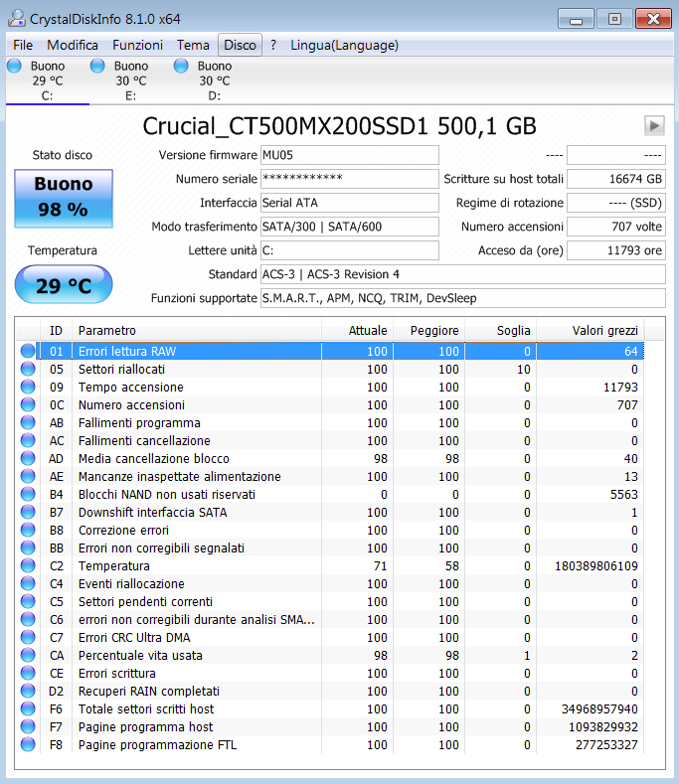
Task: Open the Lingua(Language) menu
Action: tap(344, 45)
